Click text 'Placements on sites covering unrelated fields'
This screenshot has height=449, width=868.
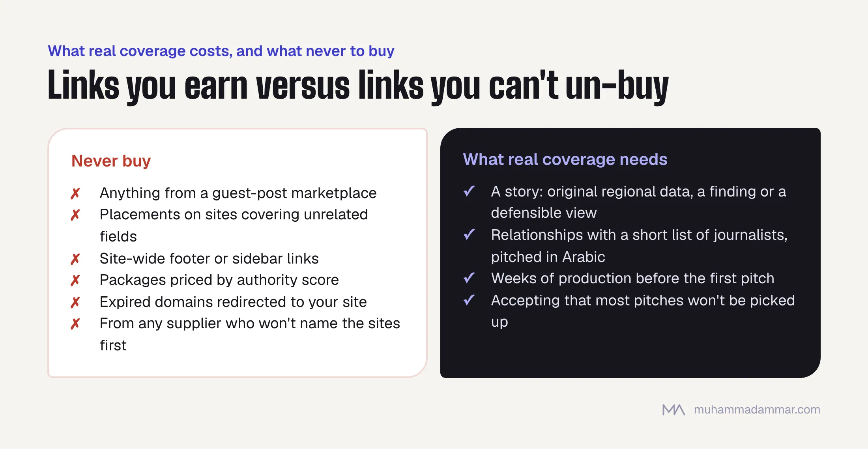234,225
